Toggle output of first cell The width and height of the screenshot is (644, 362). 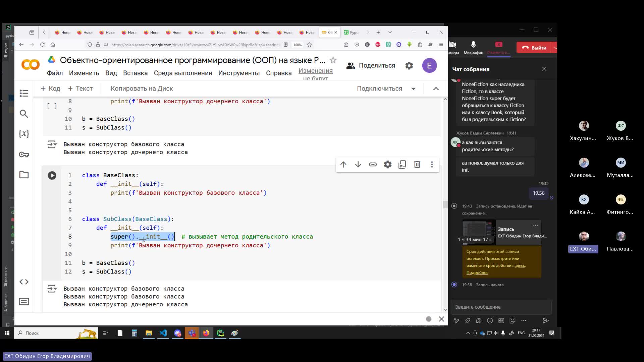pos(52,144)
